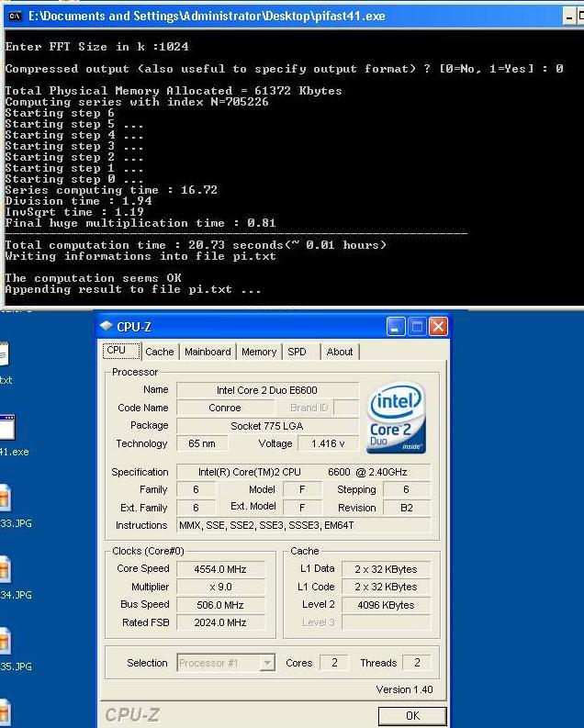The height and width of the screenshot is (728, 584).
Task: Open the Mainboard tab in CPU-Z
Action: point(208,352)
